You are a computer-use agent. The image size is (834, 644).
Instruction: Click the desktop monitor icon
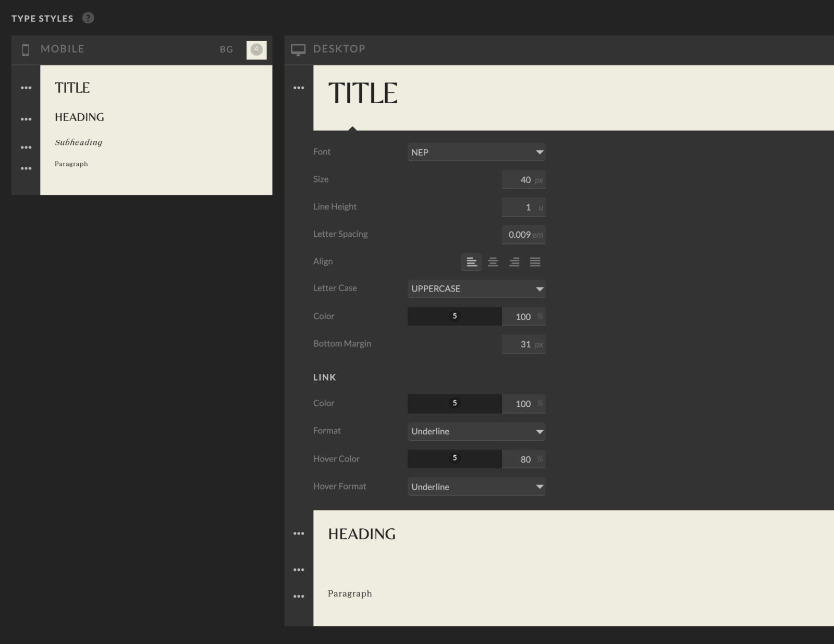[x=298, y=50]
